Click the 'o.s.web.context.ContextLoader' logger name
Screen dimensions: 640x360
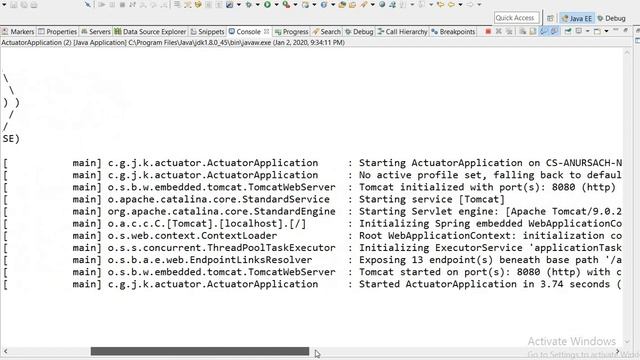tap(192, 236)
